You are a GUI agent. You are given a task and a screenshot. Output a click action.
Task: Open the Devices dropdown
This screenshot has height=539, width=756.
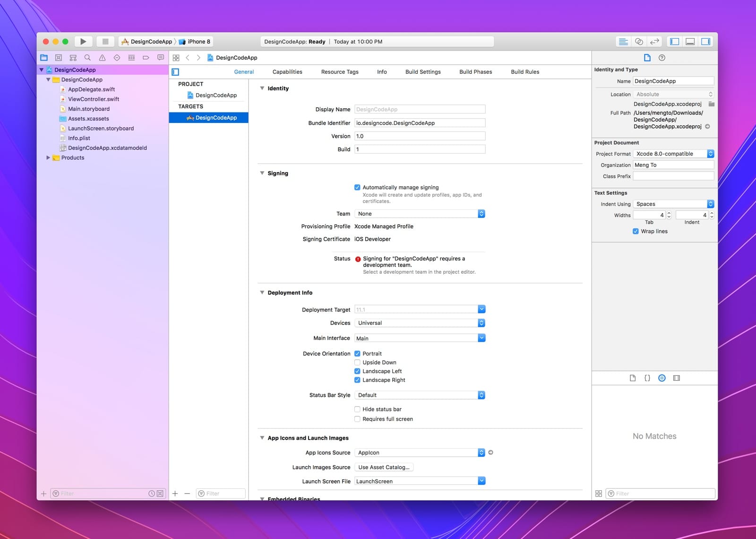(x=420, y=323)
